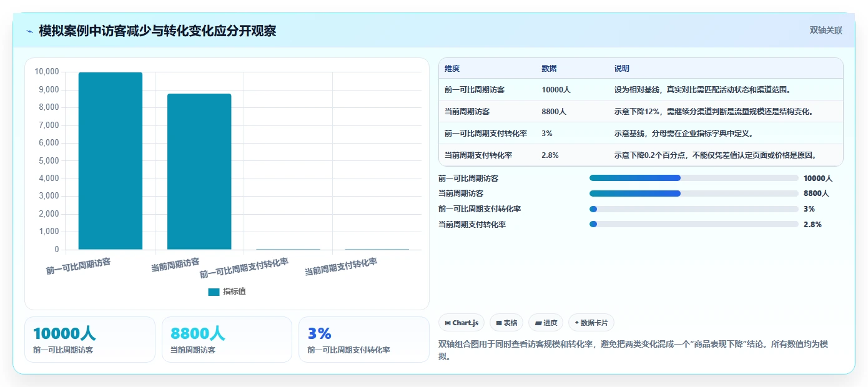
Task: Click the title 模拟案例中访客减少与转化变化应分开观察
Action: [x=157, y=31]
